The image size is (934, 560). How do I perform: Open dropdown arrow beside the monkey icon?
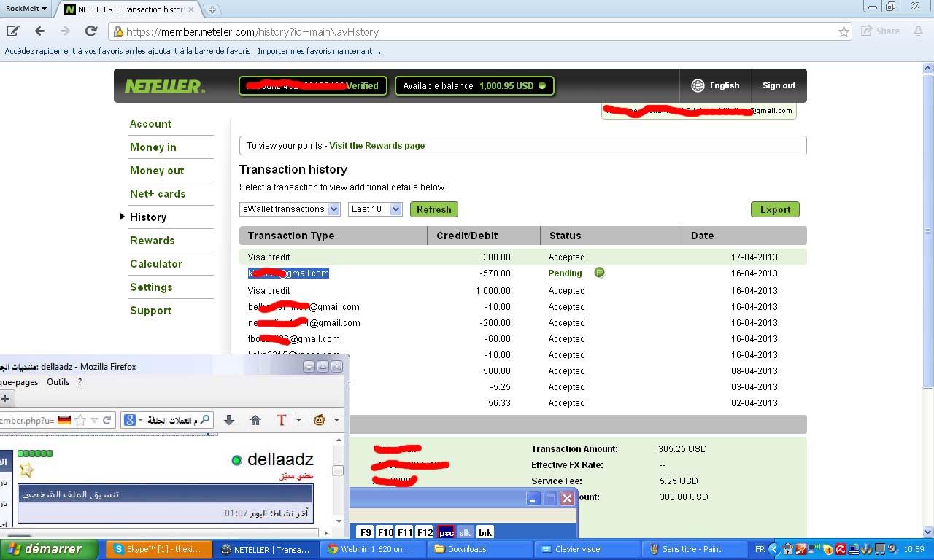coord(336,420)
